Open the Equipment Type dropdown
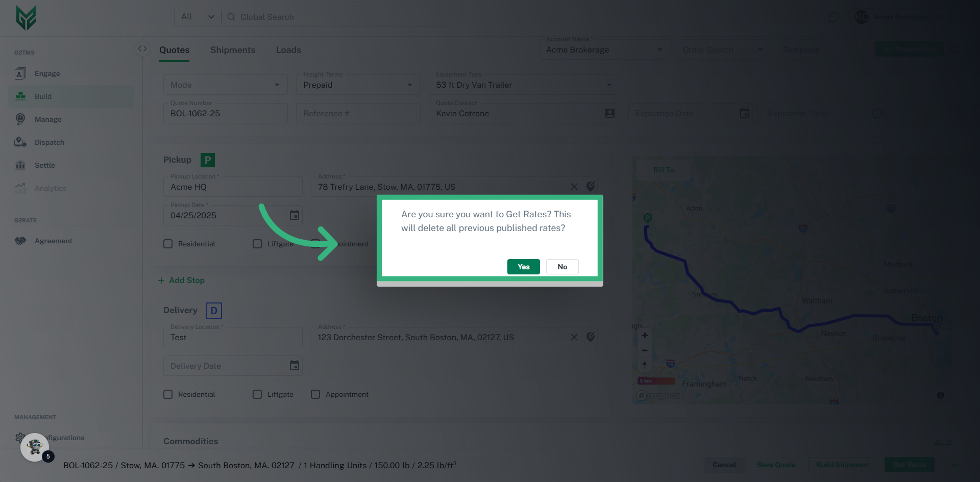The width and height of the screenshot is (980, 482). [524, 85]
